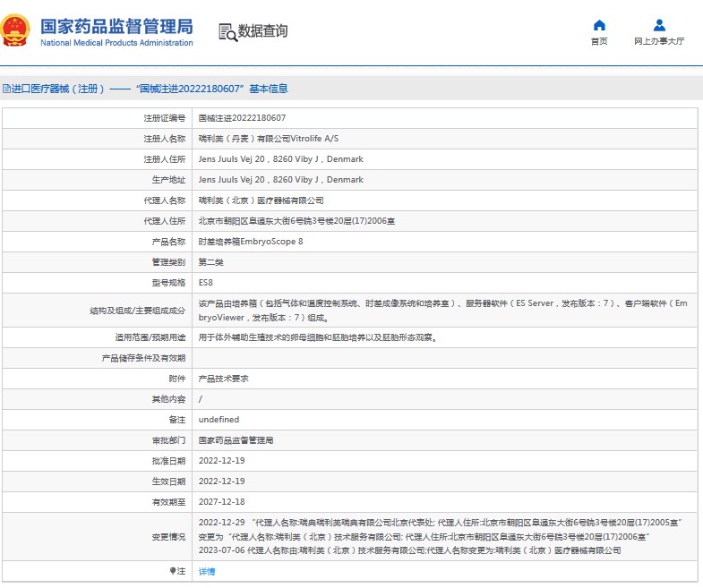This screenshot has height=588, width=703.
Task: Select the 生效日期 value 2022-12-19
Action: 221,481
